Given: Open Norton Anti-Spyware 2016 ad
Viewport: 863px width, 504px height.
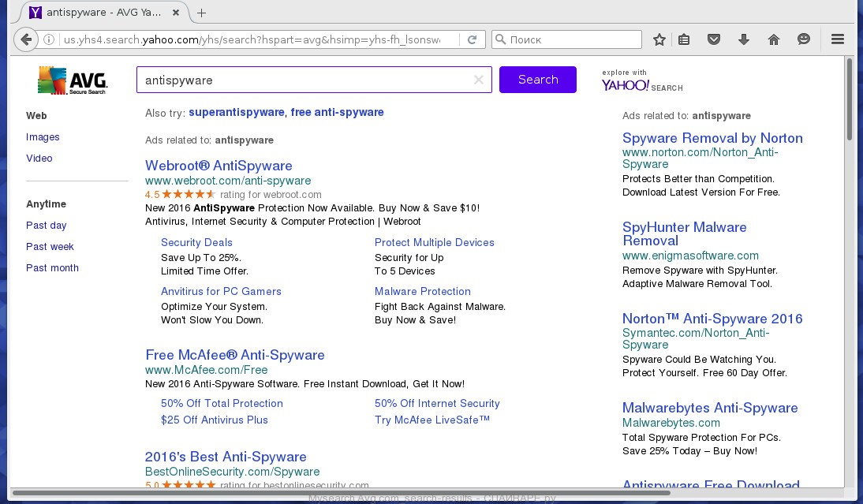Looking at the screenshot, I should point(712,319).
